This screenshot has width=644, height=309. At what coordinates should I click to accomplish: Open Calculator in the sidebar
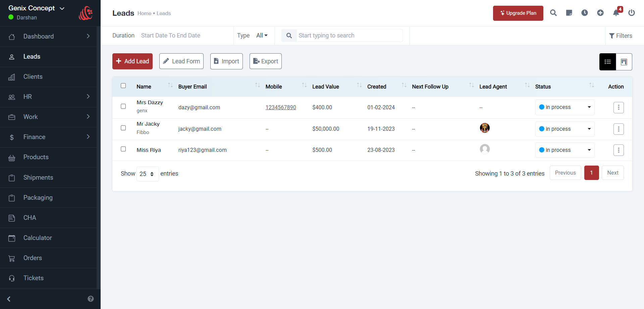point(48,238)
